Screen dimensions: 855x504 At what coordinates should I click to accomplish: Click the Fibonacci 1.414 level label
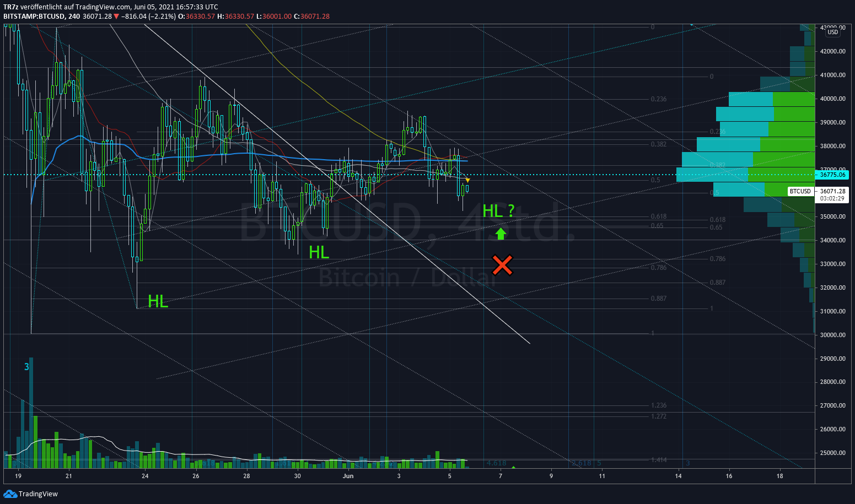pos(659,459)
